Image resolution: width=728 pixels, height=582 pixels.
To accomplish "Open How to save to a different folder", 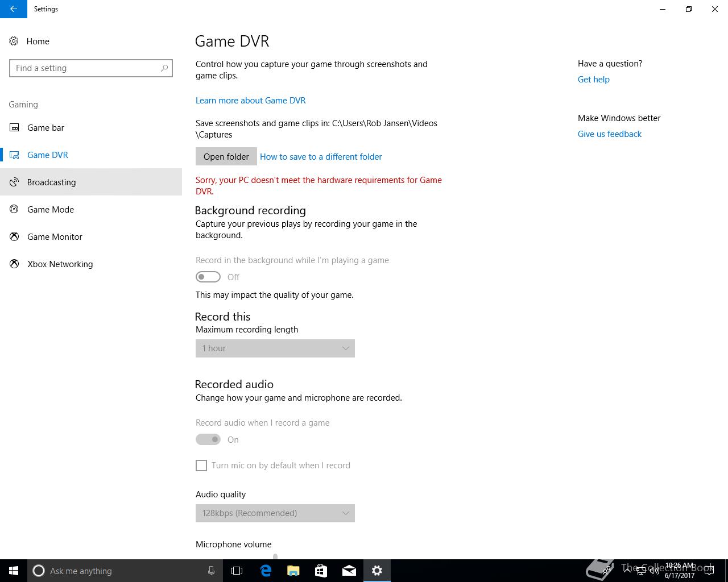I will click(321, 157).
